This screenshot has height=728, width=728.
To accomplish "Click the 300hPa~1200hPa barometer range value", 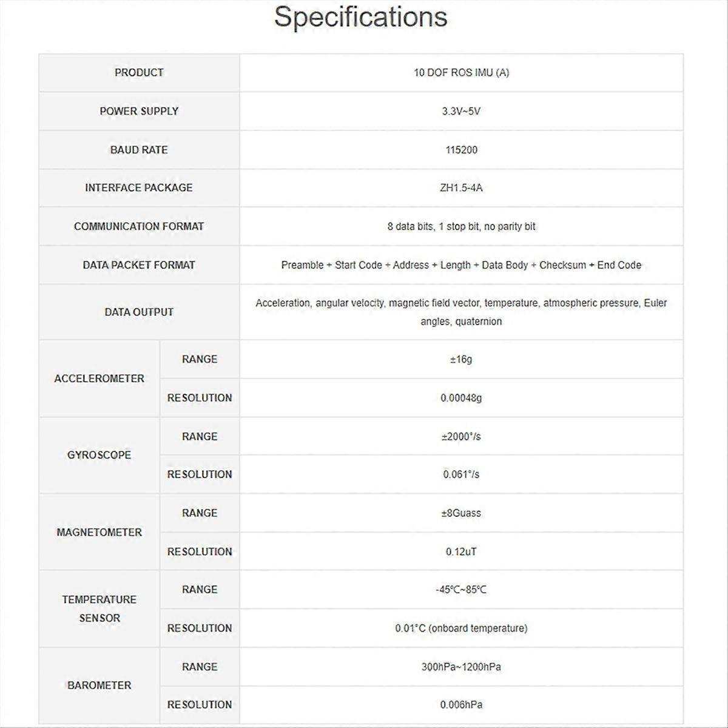I will pos(461,667).
